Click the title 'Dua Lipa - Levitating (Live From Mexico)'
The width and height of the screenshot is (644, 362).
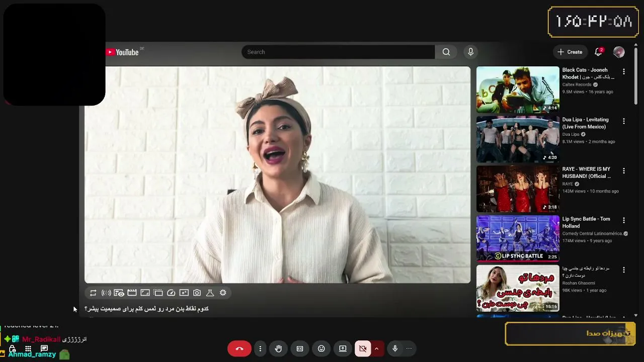(586, 123)
